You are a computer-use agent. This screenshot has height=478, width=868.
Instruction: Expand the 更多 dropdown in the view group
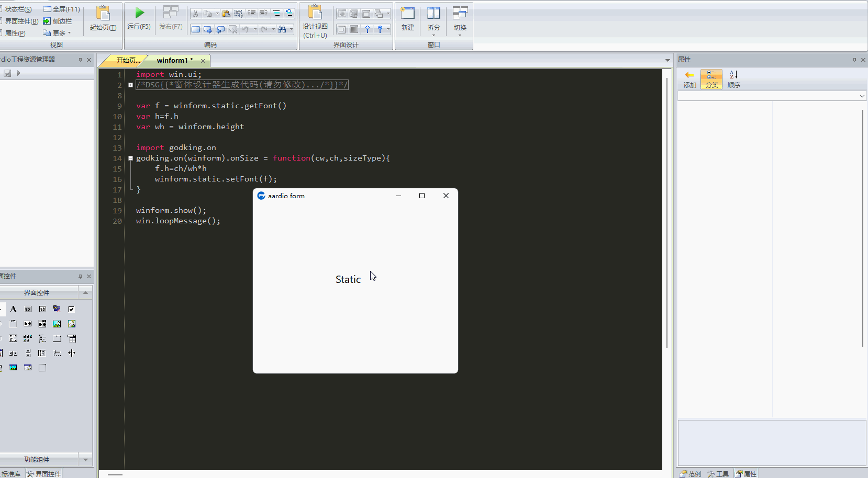(x=58, y=33)
